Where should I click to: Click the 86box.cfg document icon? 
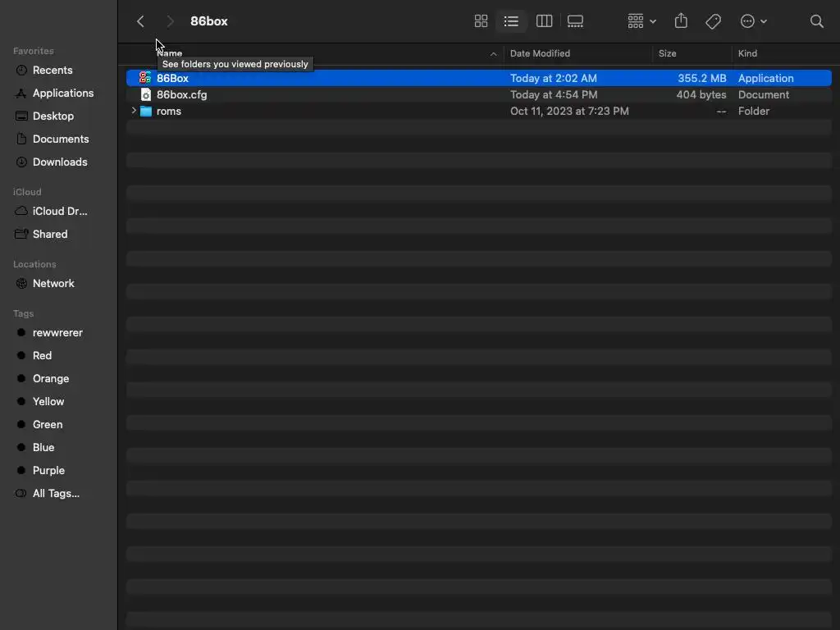pyautogui.click(x=146, y=95)
